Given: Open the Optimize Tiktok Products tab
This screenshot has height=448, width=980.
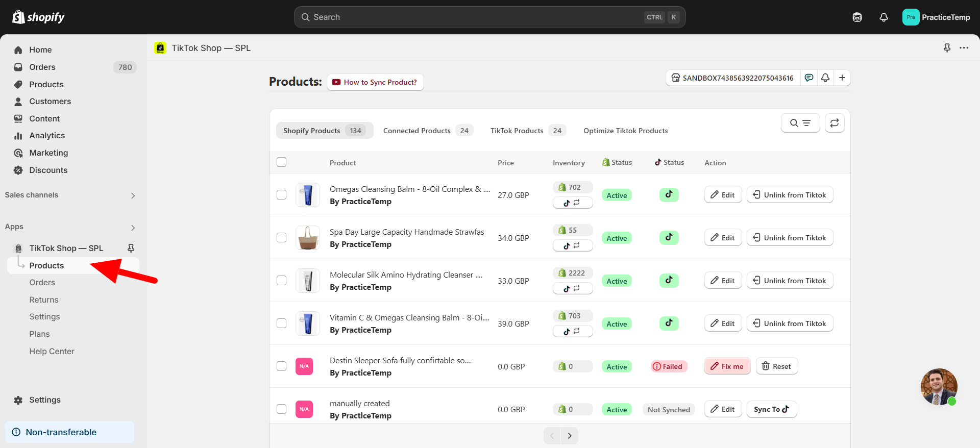Looking at the screenshot, I should point(625,131).
